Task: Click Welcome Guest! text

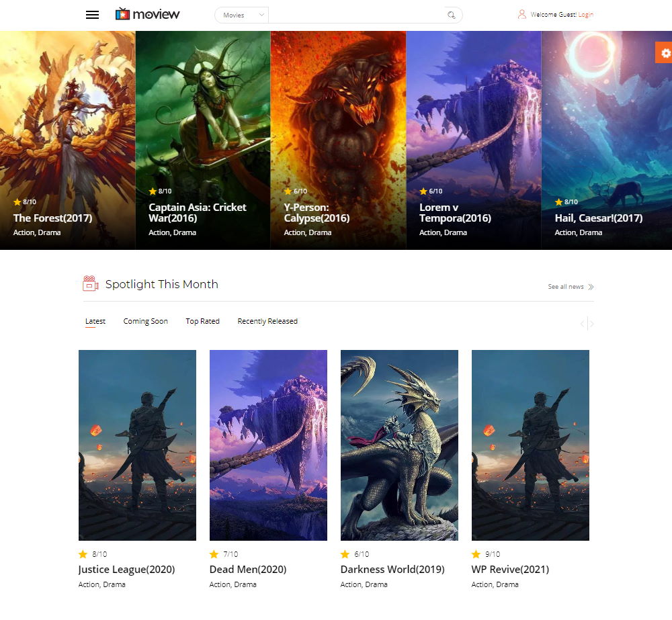Action: 554,15
